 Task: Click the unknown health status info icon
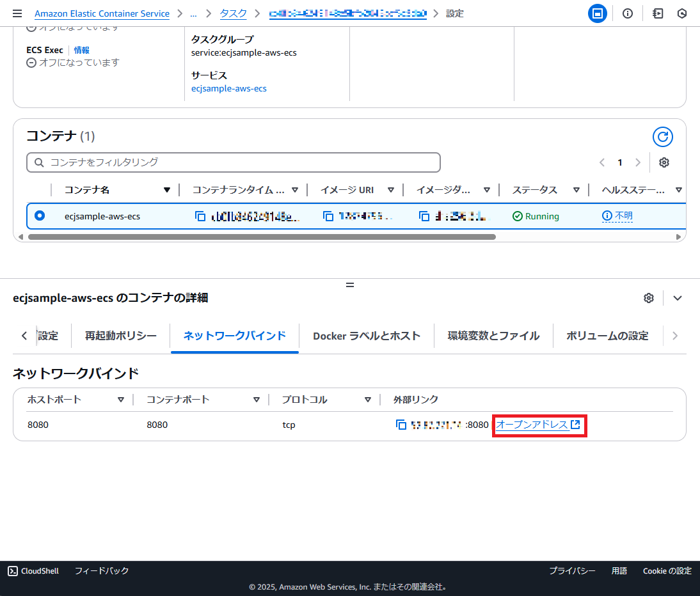pos(607,216)
